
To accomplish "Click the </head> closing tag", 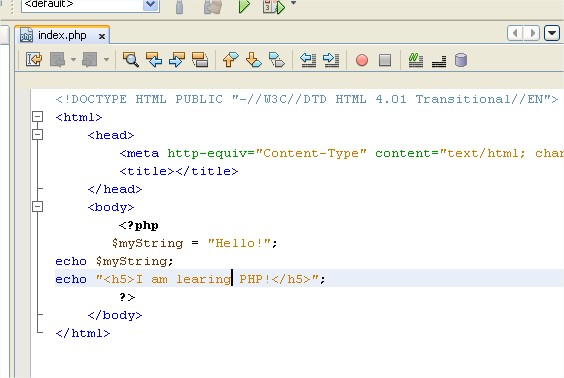I will (x=115, y=189).
